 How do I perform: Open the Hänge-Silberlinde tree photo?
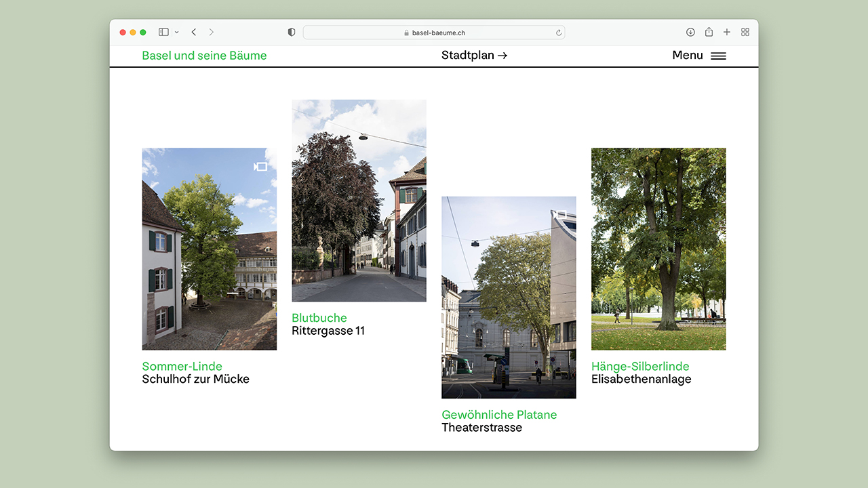[x=658, y=249]
